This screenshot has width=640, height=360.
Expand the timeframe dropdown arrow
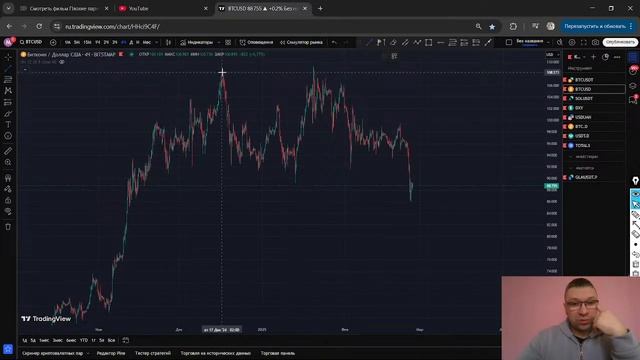tap(156, 42)
